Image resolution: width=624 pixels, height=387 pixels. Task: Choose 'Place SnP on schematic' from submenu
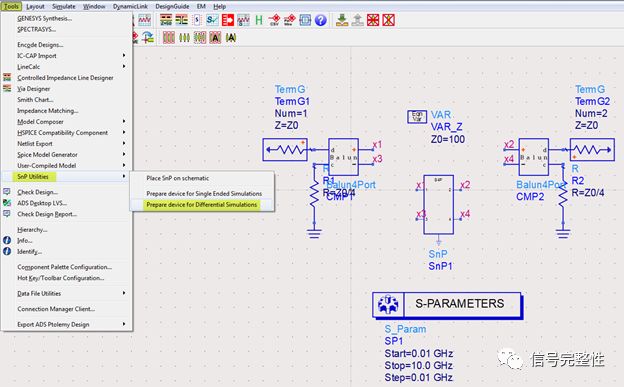coord(202,178)
